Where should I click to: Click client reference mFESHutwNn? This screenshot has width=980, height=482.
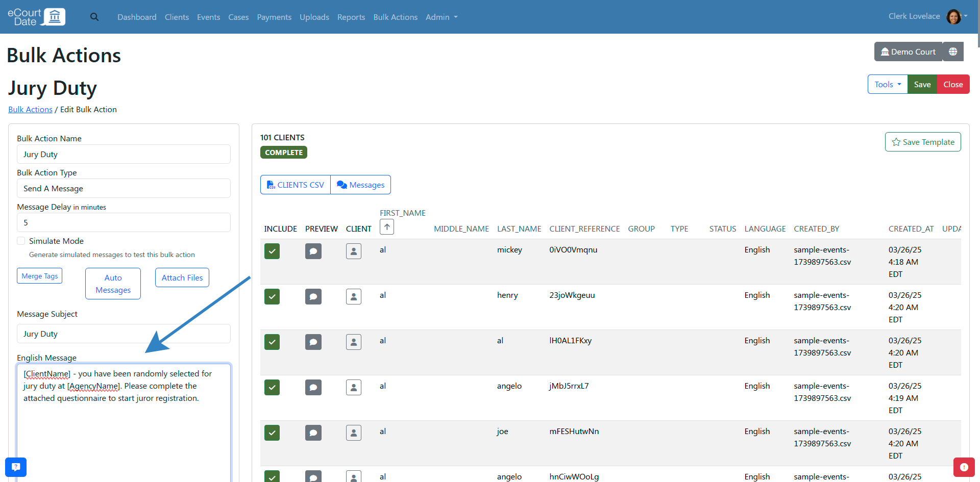tap(574, 431)
